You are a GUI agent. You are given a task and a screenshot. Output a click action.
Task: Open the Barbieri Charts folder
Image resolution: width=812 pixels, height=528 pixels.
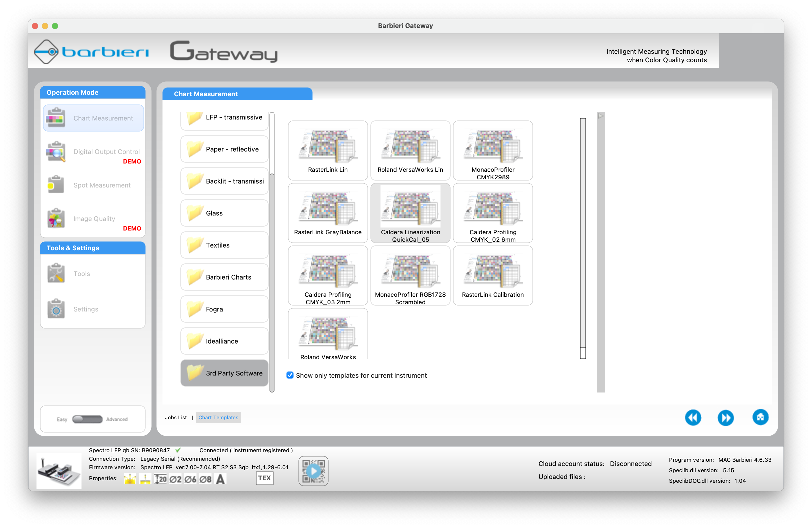pyautogui.click(x=224, y=277)
